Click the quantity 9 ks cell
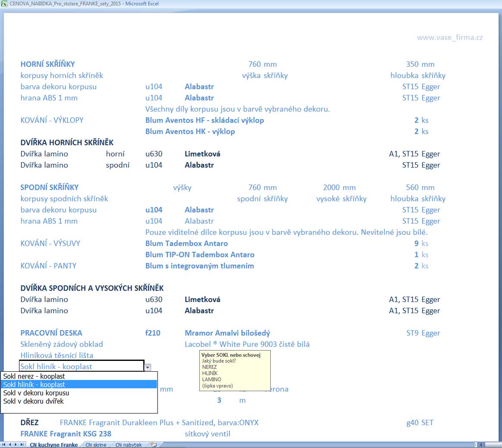The image size is (502, 448). pyautogui.click(x=421, y=243)
